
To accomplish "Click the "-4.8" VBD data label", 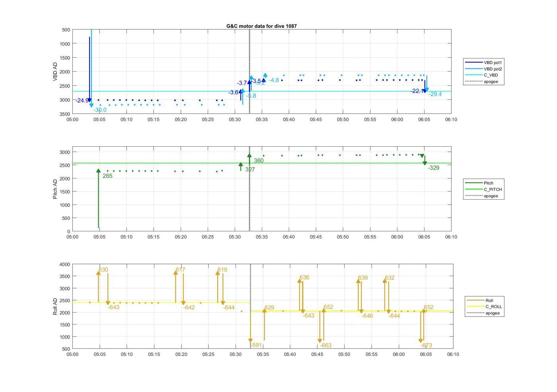I will tap(274, 80).
